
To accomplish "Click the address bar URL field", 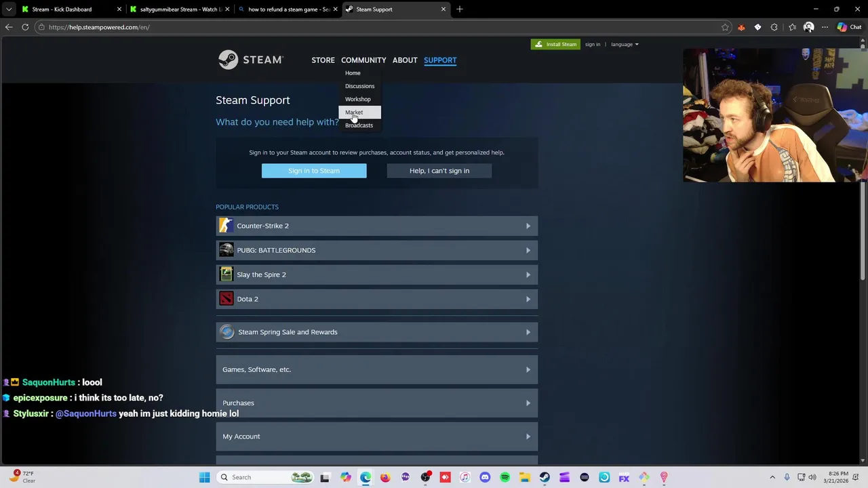I will coord(380,27).
